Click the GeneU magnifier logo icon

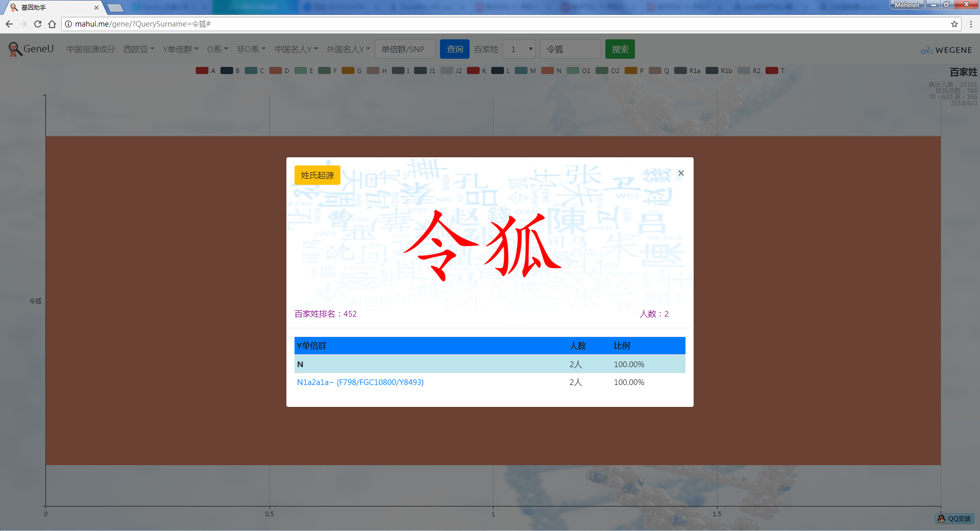[x=15, y=49]
